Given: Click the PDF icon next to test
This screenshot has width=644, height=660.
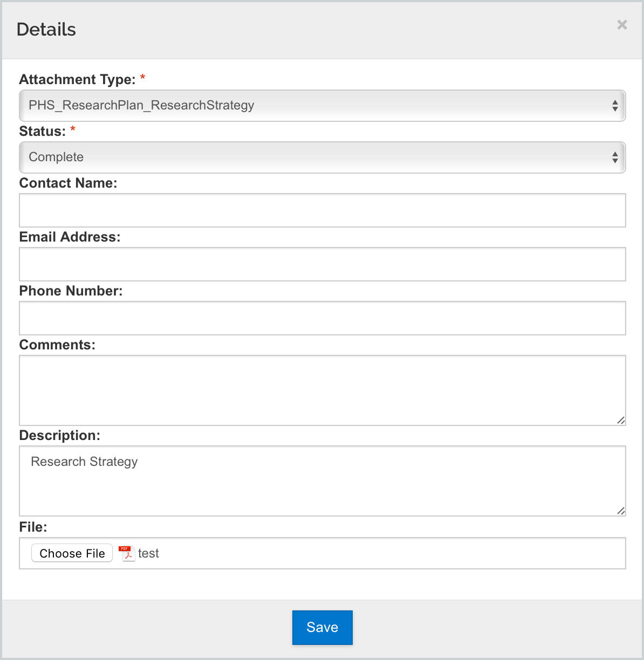Looking at the screenshot, I should (126, 553).
